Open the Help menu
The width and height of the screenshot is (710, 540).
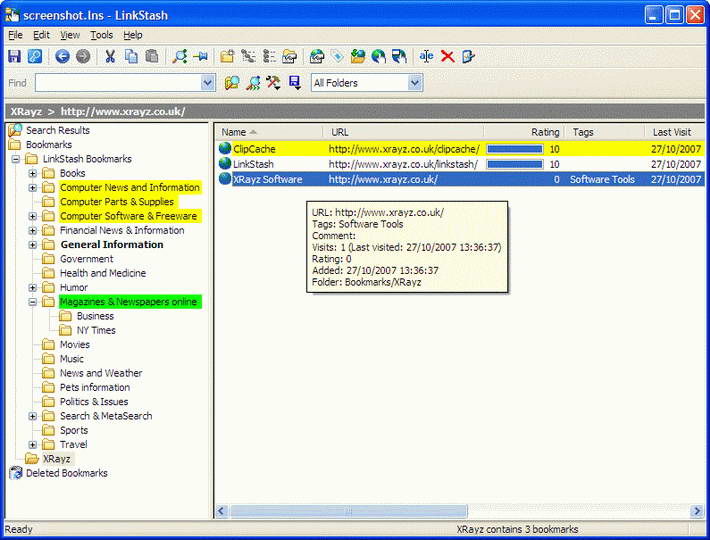(x=133, y=35)
